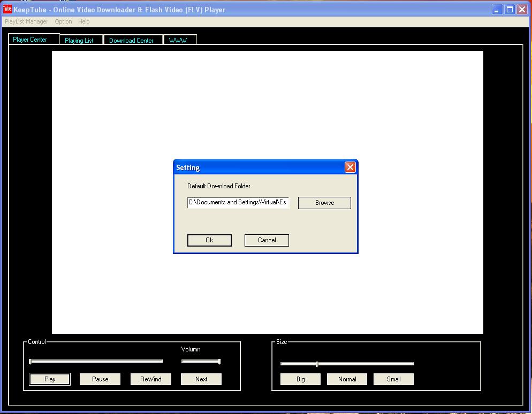Image resolution: width=532 pixels, height=414 pixels.
Task: Switch to the WWW tab
Action: click(180, 40)
